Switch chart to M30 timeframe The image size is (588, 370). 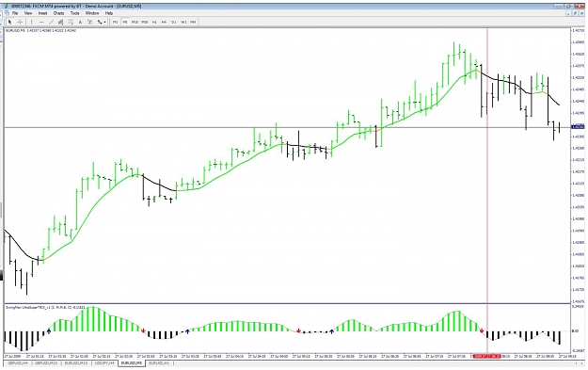point(145,23)
